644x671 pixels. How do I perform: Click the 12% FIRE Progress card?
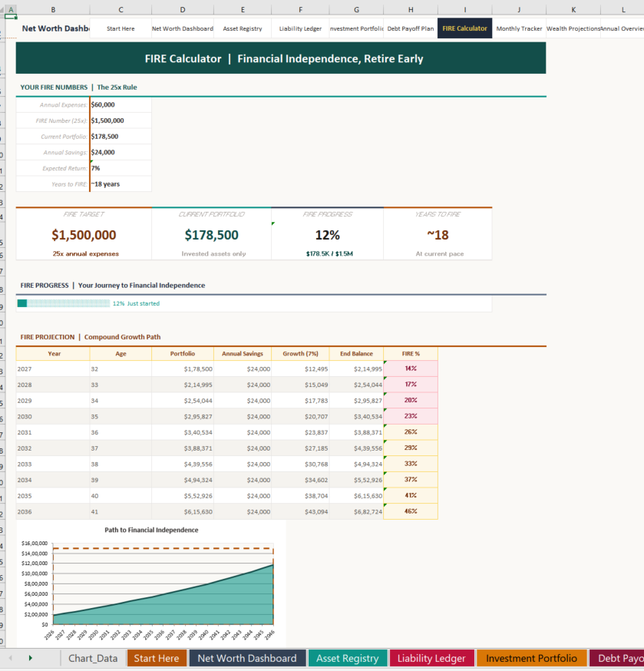[327, 234]
